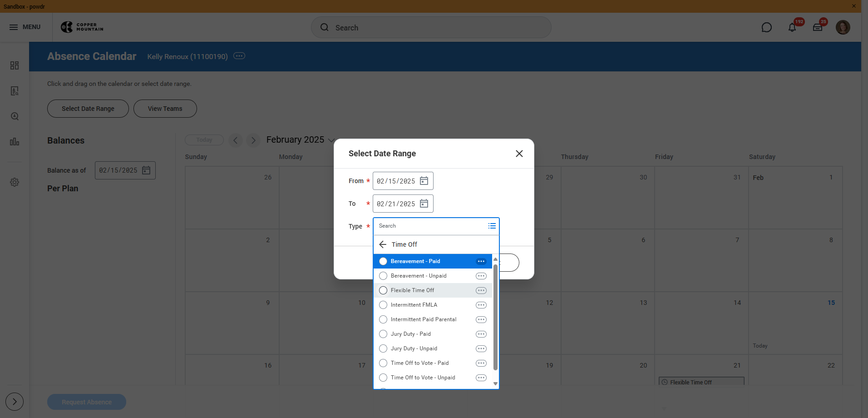Select Flexible Time Off radio option

point(383,290)
